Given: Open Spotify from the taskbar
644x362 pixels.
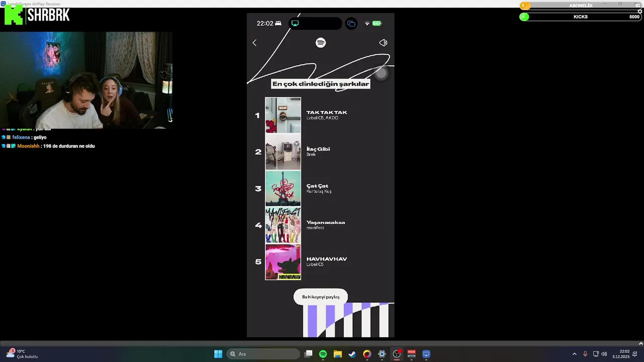Looking at the screenshot, I should tap(323, 354).
